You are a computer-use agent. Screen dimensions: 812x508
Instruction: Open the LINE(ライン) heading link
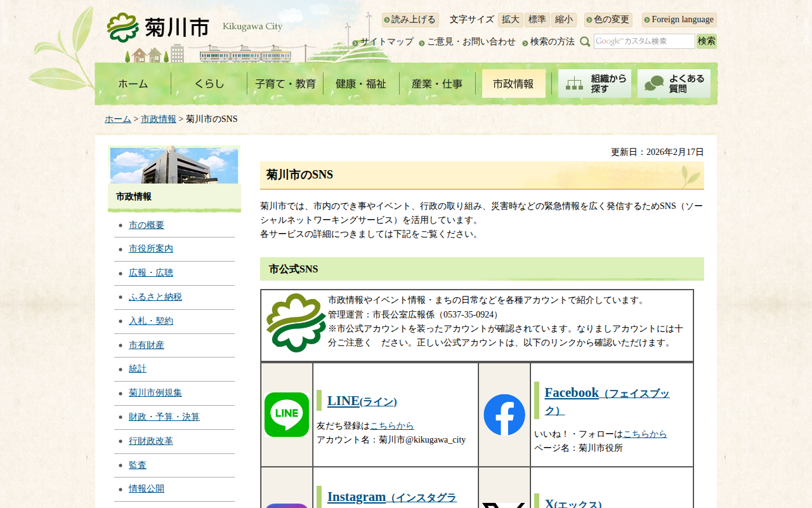coord(362,401)
